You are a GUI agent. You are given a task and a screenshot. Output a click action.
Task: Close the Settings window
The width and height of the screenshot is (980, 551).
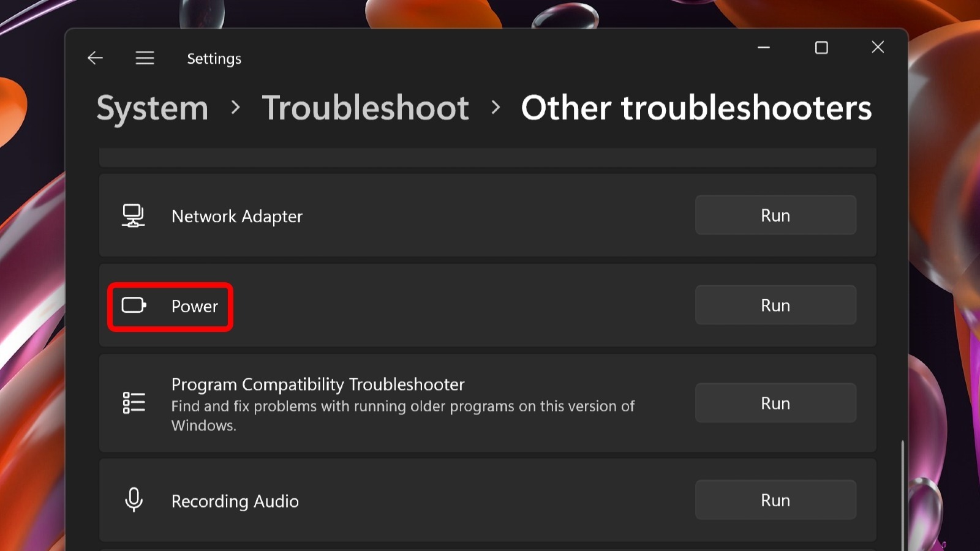(x=878, y=48)
